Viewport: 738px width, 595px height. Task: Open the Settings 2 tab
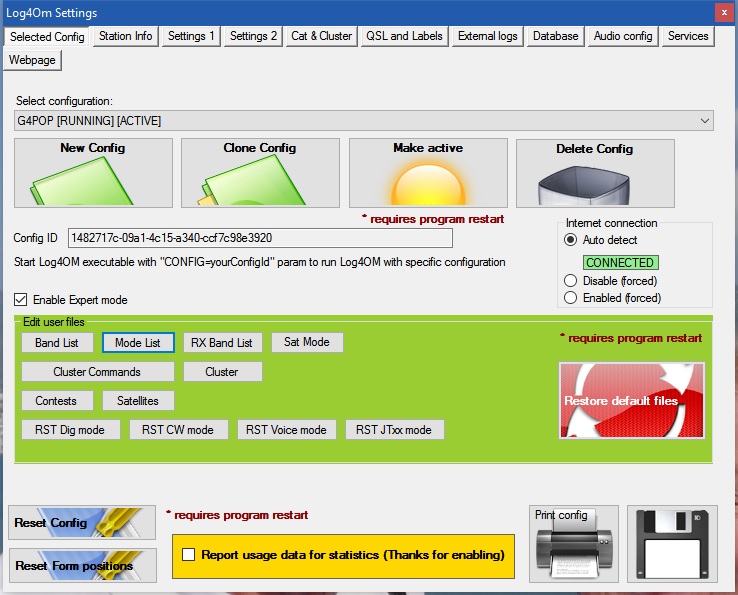(x=253, y=36)
